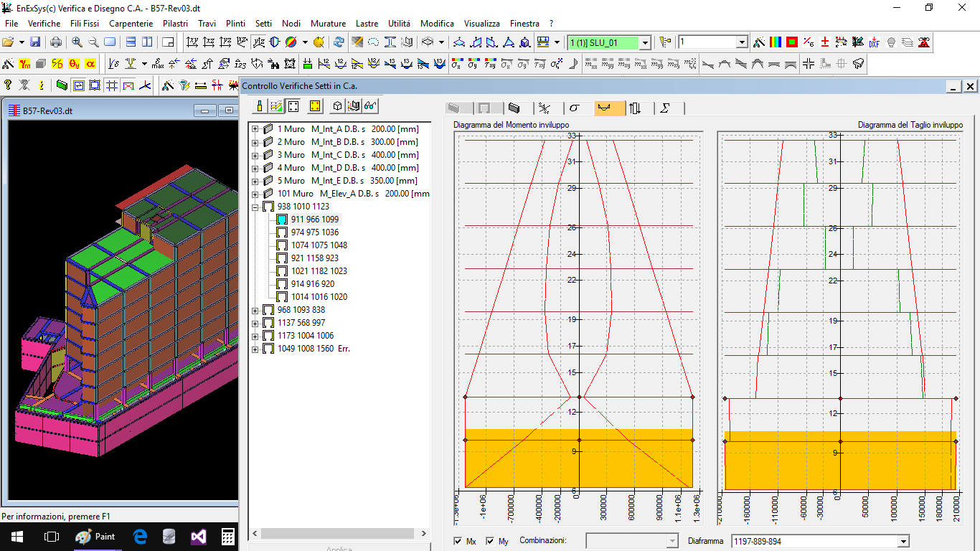
Task: Open the Visualizza menu
Action: 482,24
